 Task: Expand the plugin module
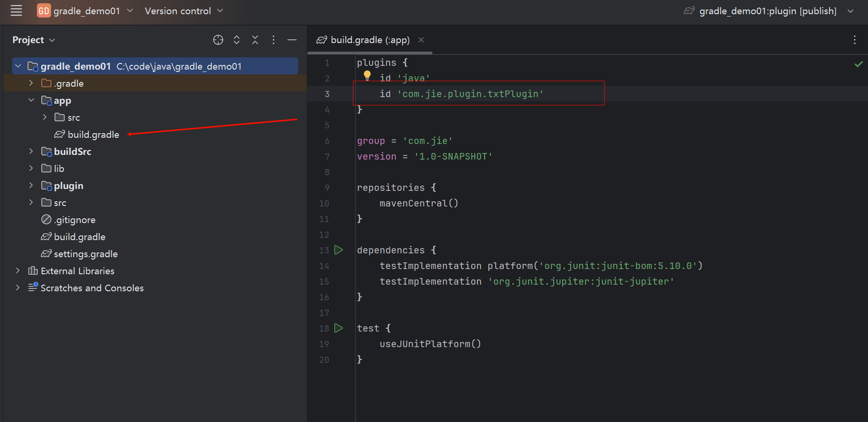point(31,185)
